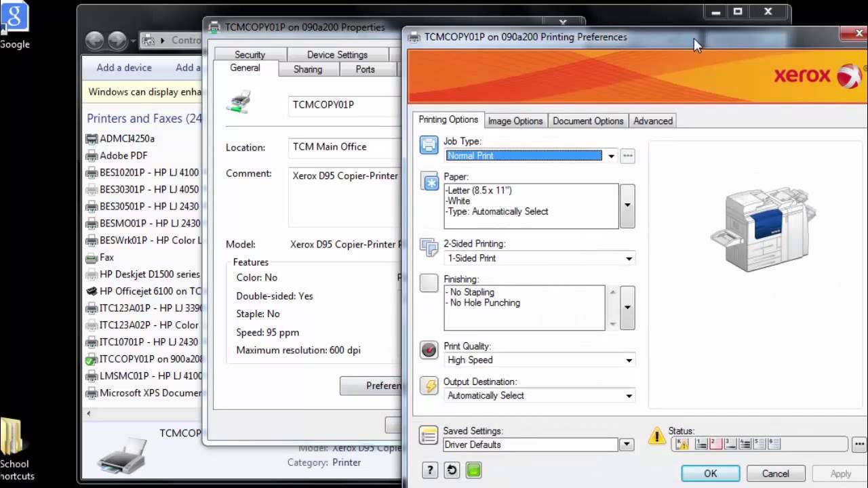
Task: Click the Preferences button in Properties window
Action: pos(371,386)
